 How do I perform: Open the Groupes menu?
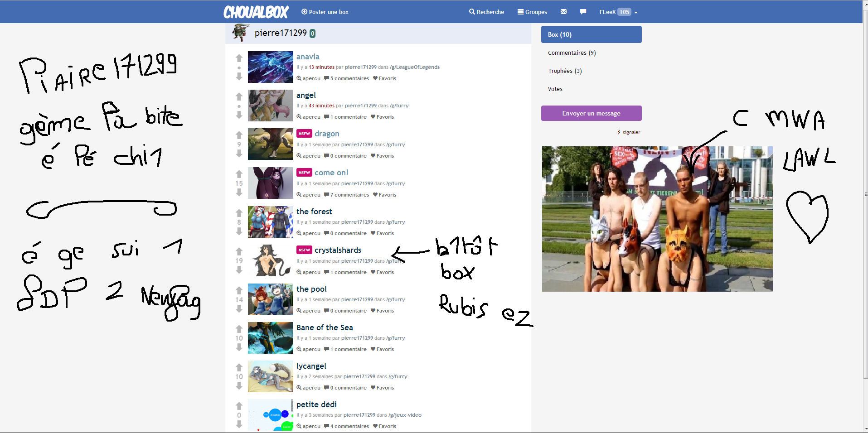coord(532,12)
